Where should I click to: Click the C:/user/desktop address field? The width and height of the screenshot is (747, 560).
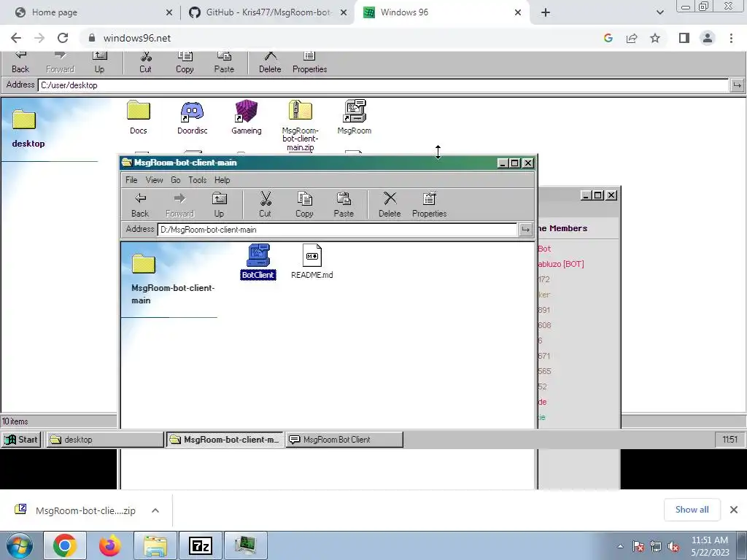coord(384,85)
